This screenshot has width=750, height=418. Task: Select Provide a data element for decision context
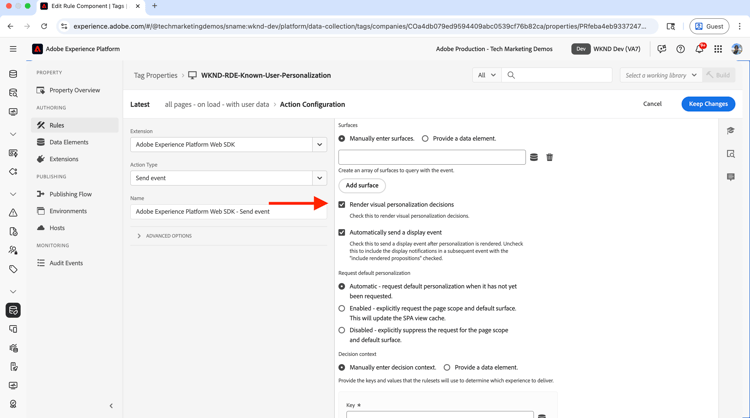pyautogui.click(x=447, y=367)
